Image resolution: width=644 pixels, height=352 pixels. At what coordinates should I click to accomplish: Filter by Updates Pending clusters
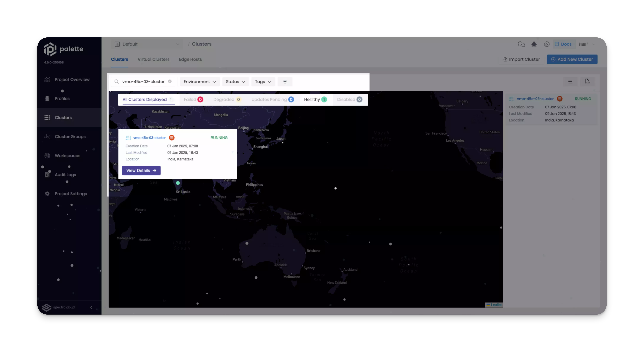pyautogui.click(x=272, y=100)
